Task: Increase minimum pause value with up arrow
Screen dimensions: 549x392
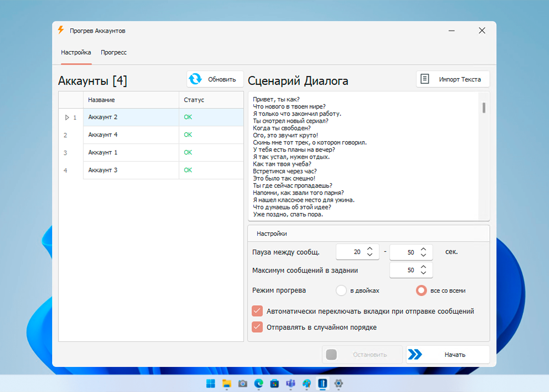Action: pos(370,249)
